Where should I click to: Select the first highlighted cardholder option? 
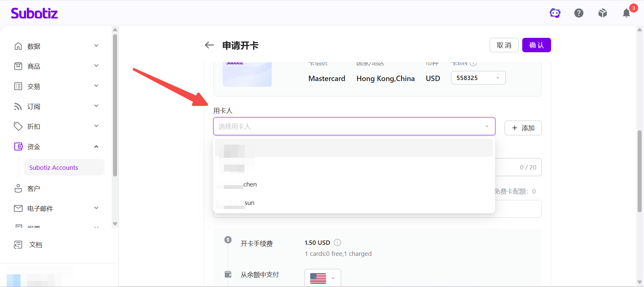coord(354,148)
